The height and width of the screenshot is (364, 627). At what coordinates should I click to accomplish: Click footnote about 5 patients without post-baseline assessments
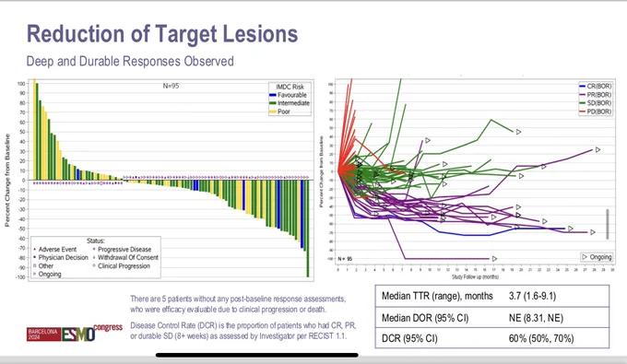(x=238, y=304)
